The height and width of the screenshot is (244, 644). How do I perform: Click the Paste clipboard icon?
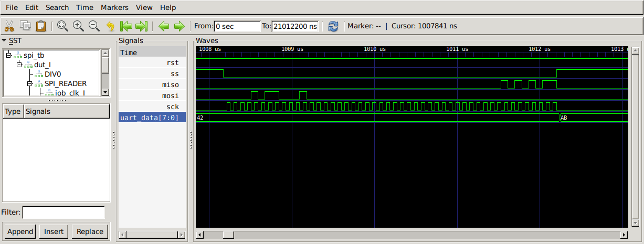point(40,26)
